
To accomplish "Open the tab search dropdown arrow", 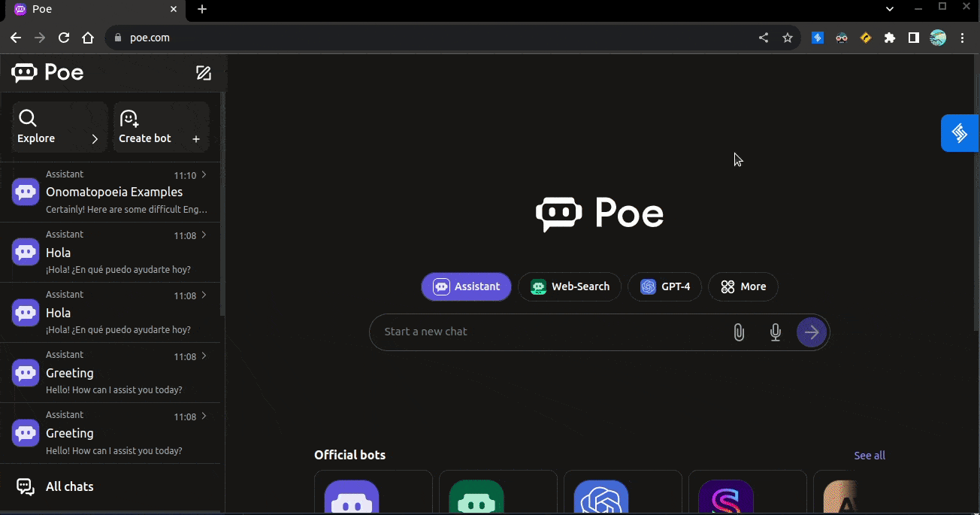I will (x=890, y=9).
